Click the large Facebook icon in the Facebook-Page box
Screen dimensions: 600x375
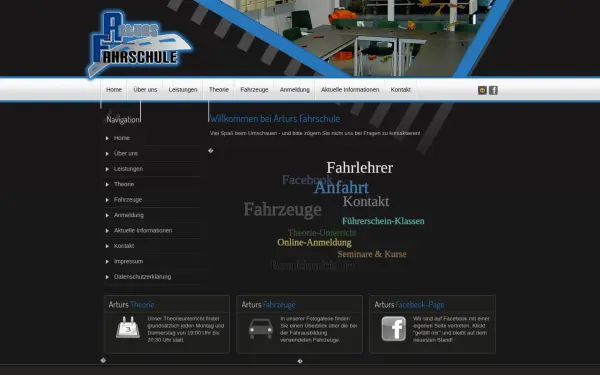click(394, 329)
